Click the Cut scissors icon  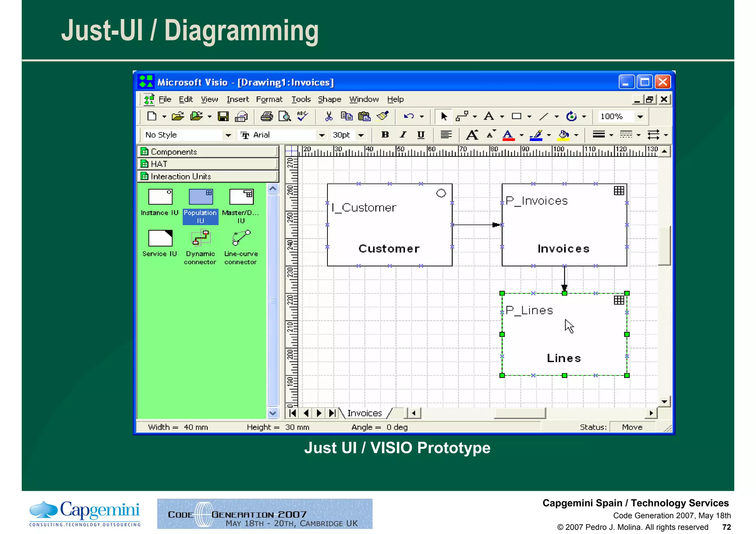pyautogui.click(x=328, y=117)
